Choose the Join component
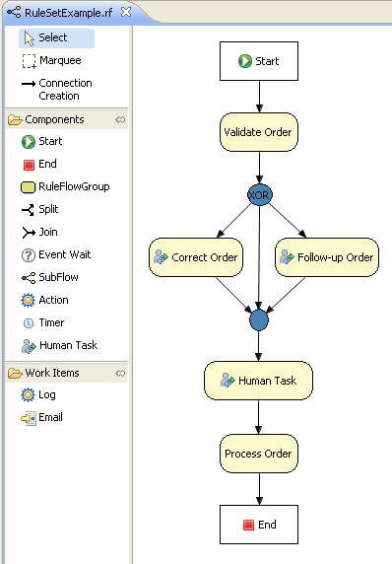 (x=39, y=232)
